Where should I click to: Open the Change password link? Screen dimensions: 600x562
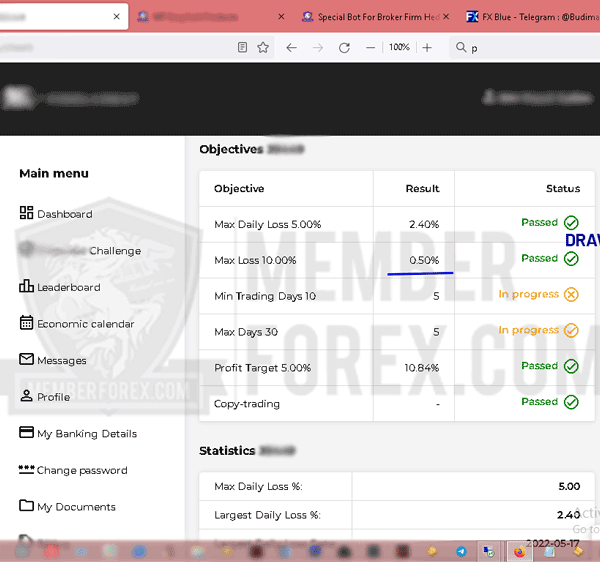click(82, 470)
